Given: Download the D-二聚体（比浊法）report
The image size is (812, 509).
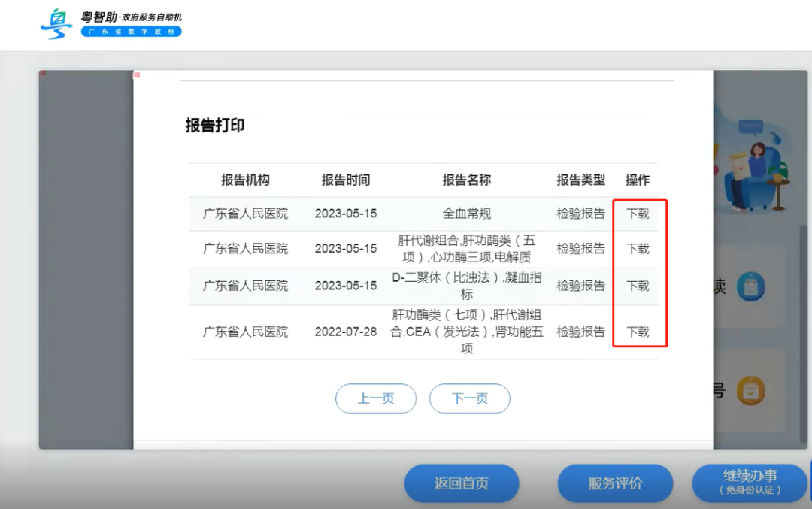Looking at the screenshot, I should point(638,286).
